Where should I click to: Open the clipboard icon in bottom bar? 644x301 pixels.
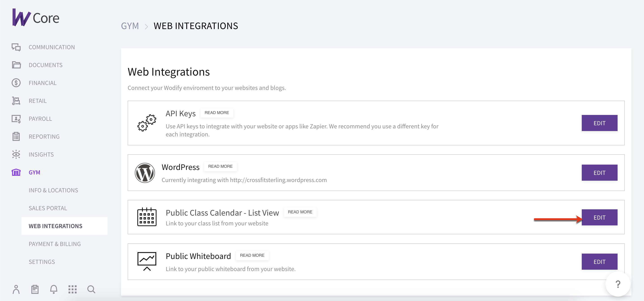point(35,290)
